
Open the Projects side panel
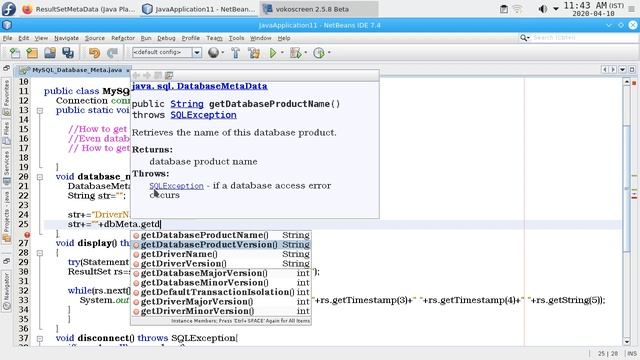[x=7, y=218]
